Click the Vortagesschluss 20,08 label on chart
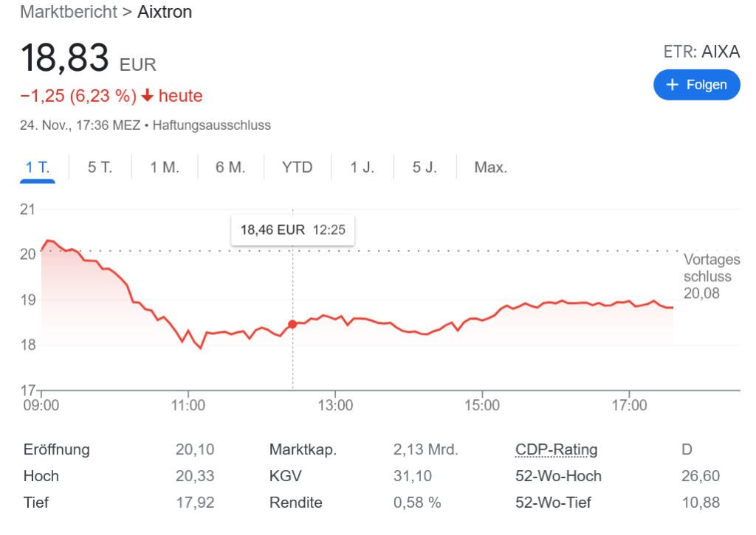 (x=711, y=275)
